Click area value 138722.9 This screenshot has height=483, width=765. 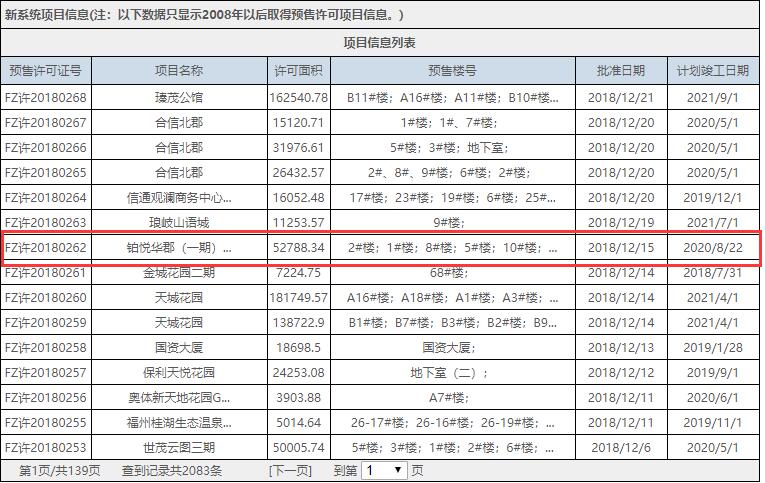pos(299,322)
